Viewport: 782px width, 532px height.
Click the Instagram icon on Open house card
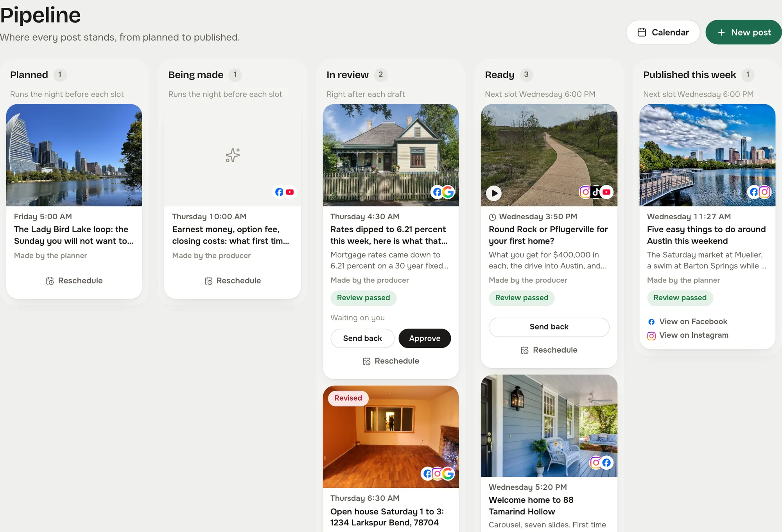tap(438, 474)
